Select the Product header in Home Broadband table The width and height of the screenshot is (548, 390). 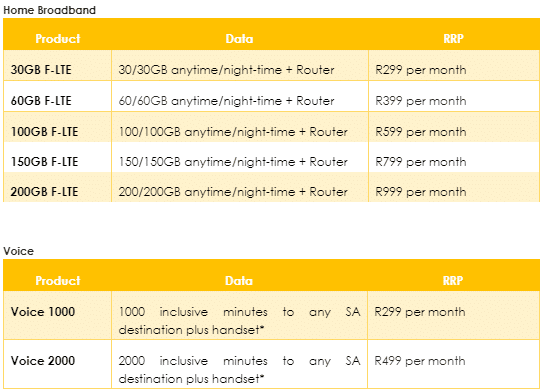pos(58,38)
